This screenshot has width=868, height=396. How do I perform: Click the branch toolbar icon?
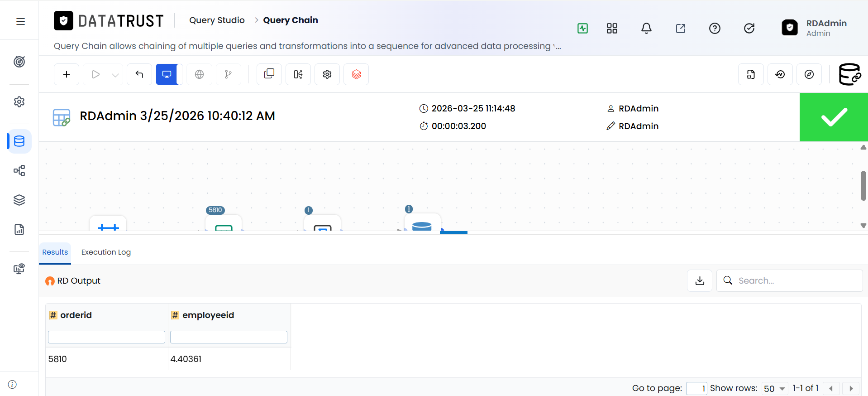pyautogui.click(x=228, y=74)
